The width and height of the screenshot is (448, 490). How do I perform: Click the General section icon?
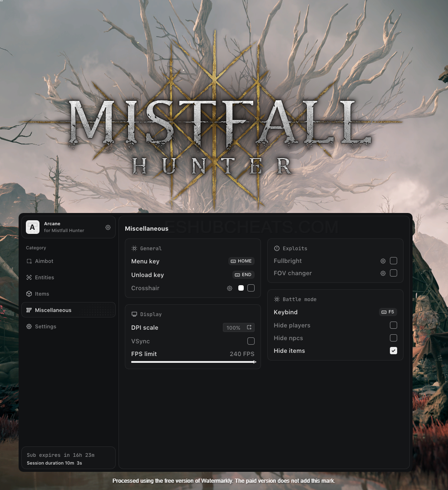pyautogui.click(x=134, y=248)
